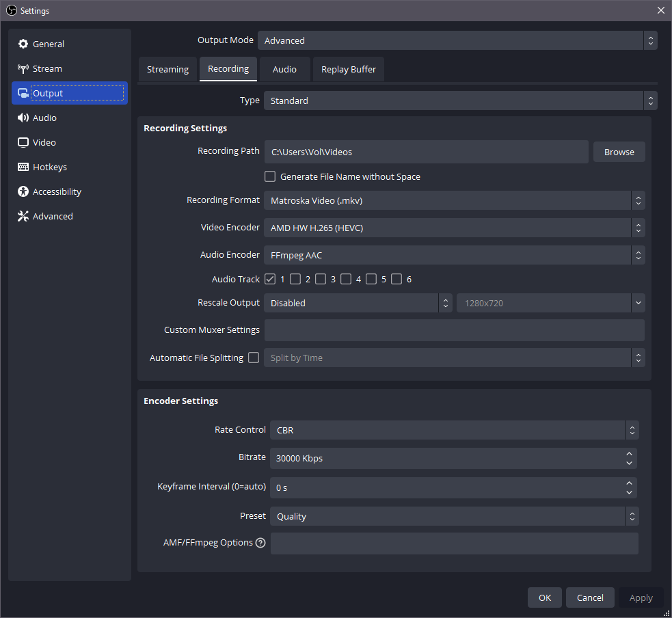Click the Audio speaker icon in sidebar

(23, 118)
